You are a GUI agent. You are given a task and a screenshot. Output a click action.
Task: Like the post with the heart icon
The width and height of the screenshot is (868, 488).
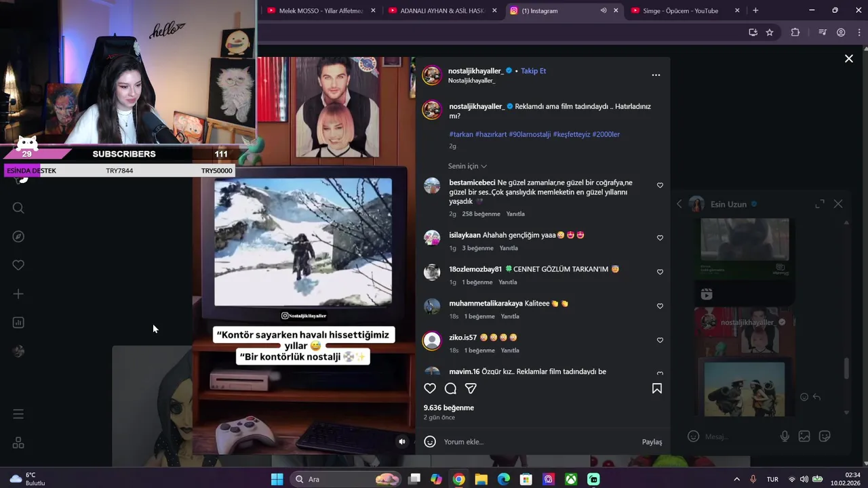(x=430, y=388)
